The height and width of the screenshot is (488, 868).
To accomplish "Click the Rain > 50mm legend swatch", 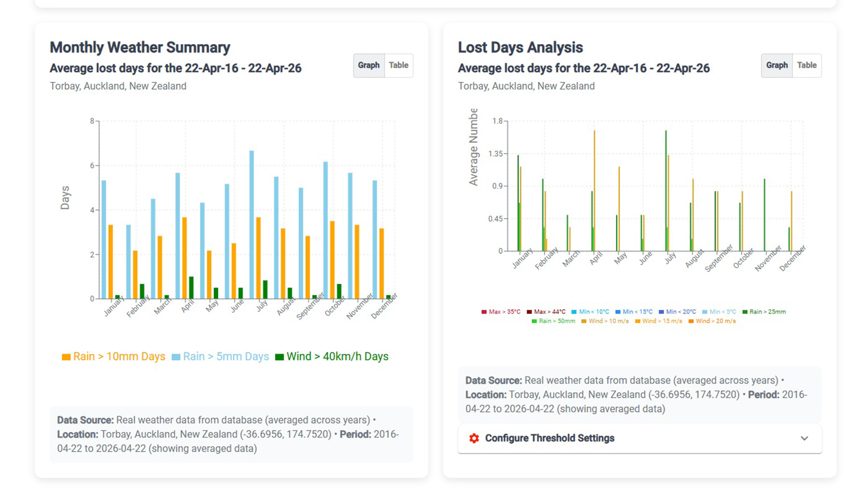I will tap(534, 321).
